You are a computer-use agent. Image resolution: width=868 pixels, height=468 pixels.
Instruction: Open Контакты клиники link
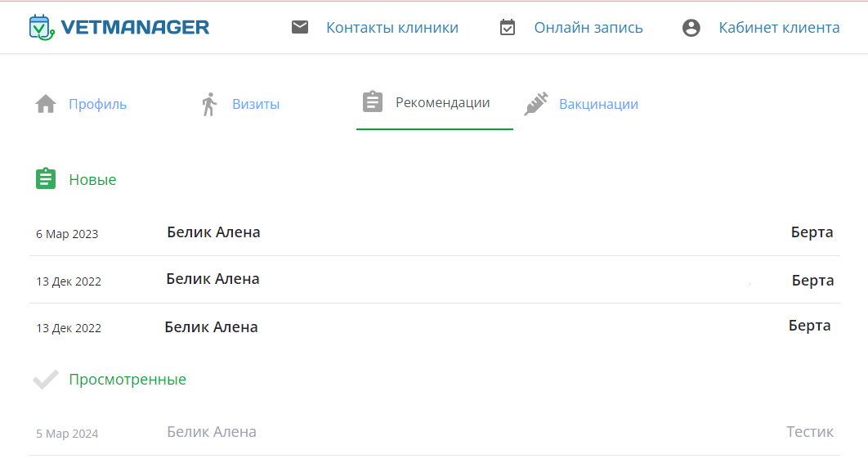point(392,28)
